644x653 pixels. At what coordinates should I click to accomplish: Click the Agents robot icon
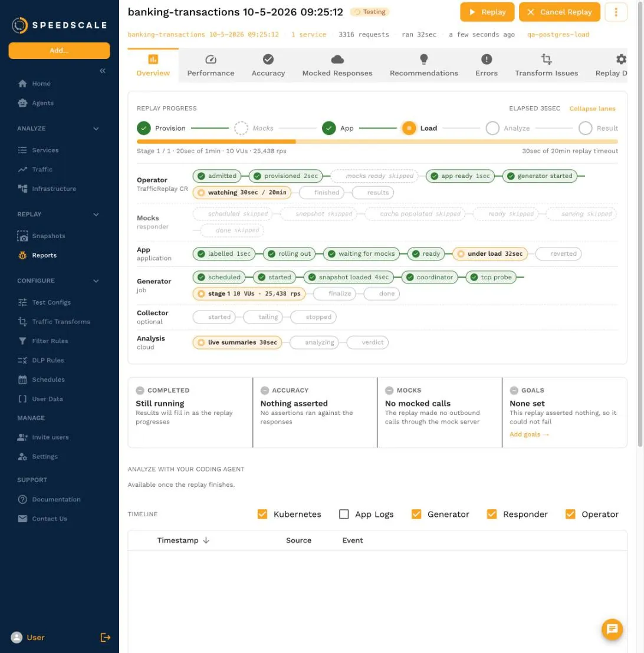click(x=22, y=103)
